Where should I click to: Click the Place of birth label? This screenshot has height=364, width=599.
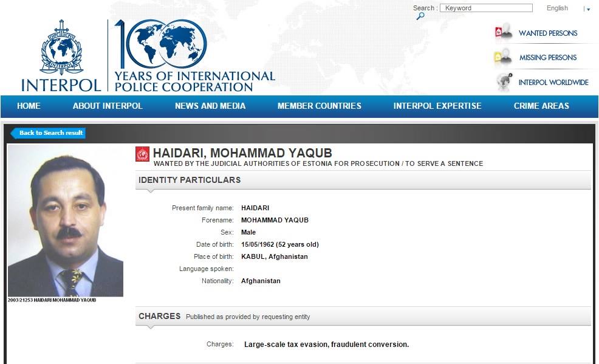[214, 256]
